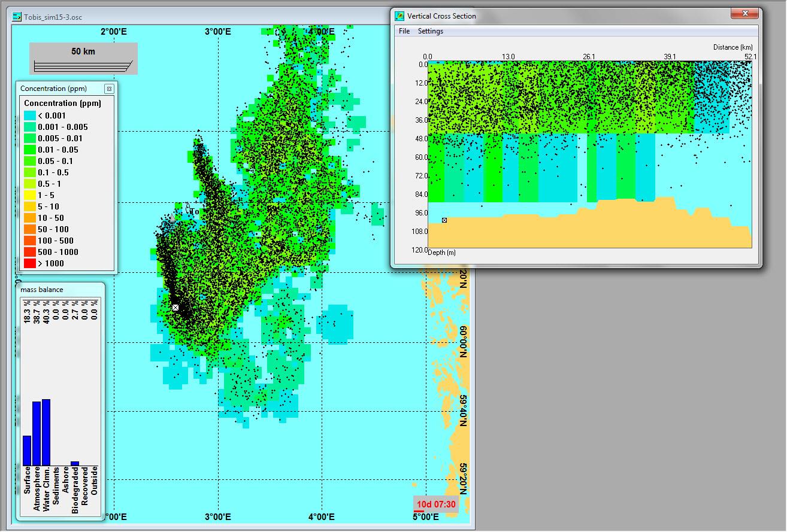Click the 'Atmosphere' axis label in mass balance
The image size is (787, 532).
[x=37, y=488]
